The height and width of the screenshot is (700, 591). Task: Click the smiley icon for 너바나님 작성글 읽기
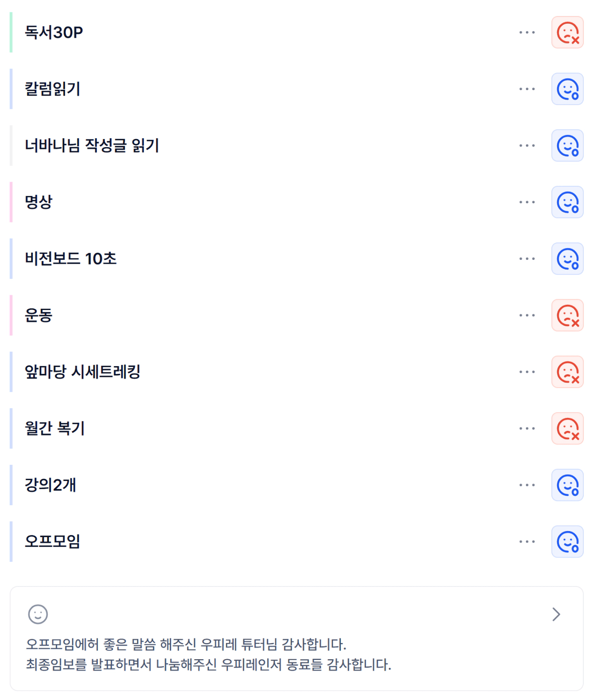(x=567, y=146)
